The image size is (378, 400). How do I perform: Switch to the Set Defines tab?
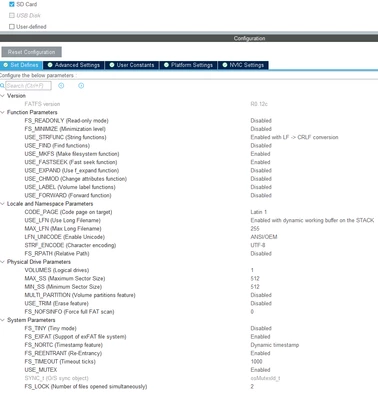pos(21,65)
